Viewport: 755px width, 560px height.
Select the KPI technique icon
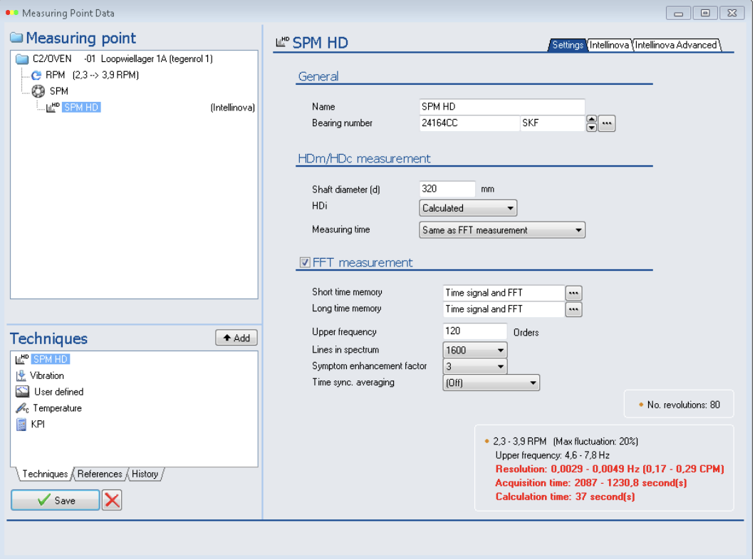(21, 425)
